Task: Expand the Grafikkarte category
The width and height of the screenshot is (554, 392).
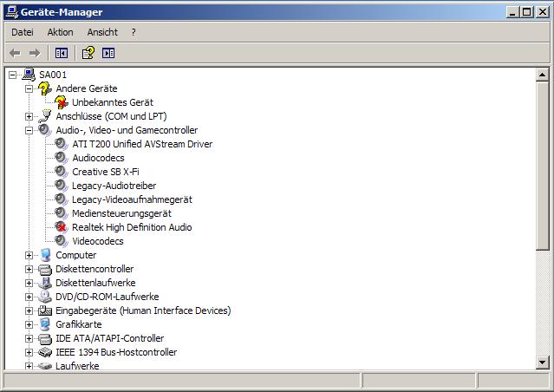Action: point(29,324)
